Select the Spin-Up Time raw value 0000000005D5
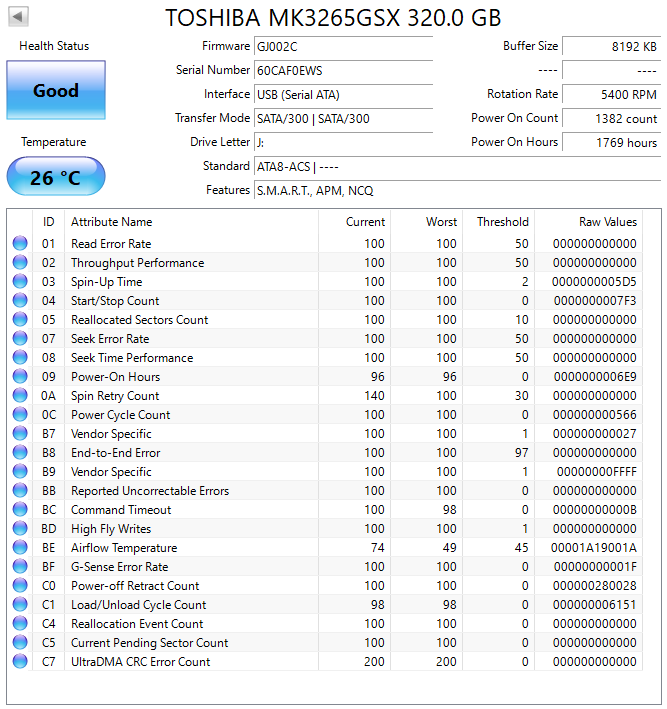 pyautogui.click(x=594, y=282)
